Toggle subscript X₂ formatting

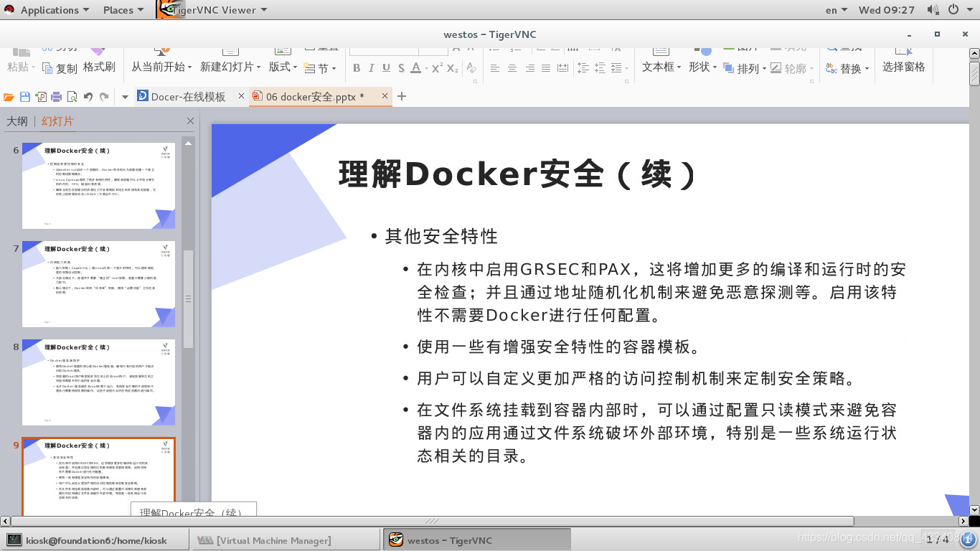(452, 68)
